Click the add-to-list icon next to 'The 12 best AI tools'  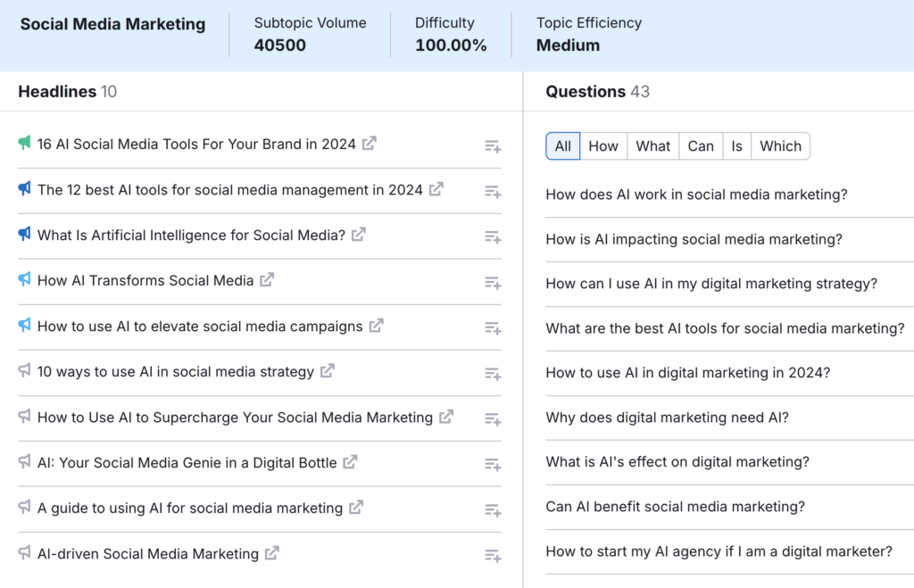[x=491, y=191]
